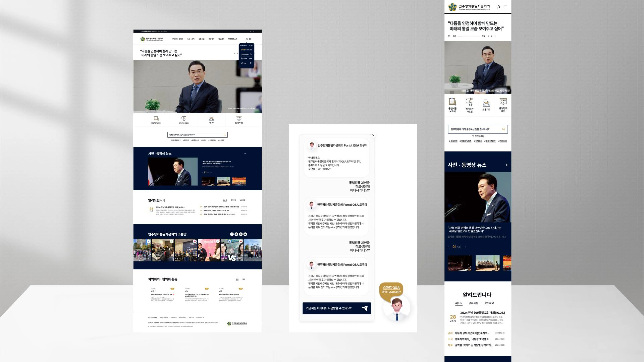The image size is (644, 362).
Task: Open 지역회의·협의회 menu in desktop navigation
Action: pos(177,39)
